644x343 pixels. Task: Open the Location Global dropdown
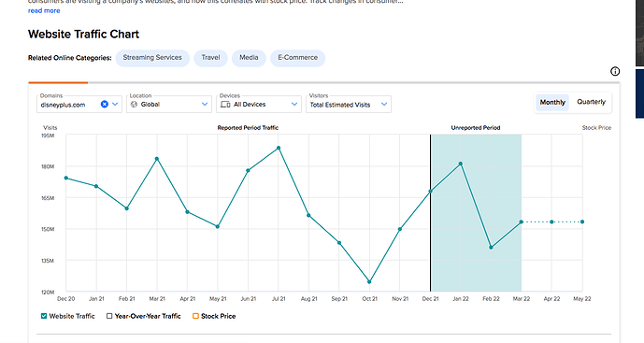coord(169,105)
